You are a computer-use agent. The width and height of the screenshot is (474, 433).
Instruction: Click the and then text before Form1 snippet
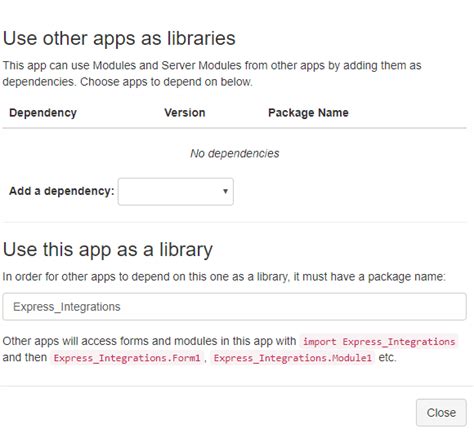pyautogui.click(x=25, y=357)
